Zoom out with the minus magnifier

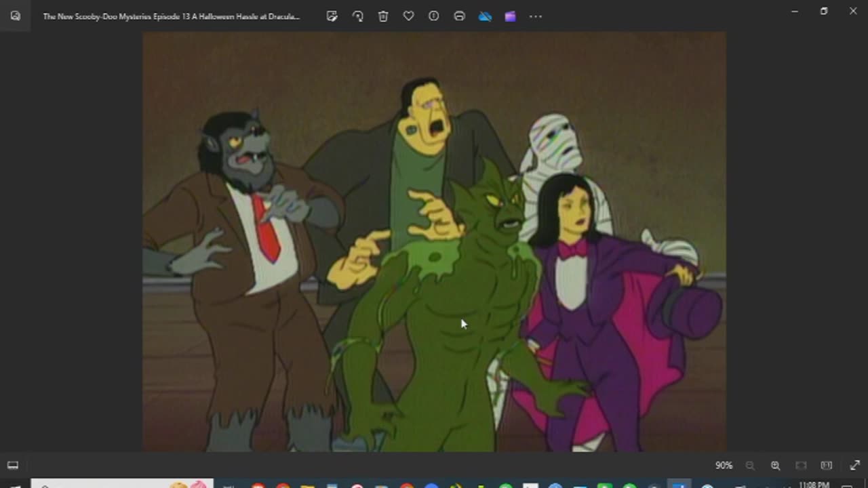[x=750, y=466]
